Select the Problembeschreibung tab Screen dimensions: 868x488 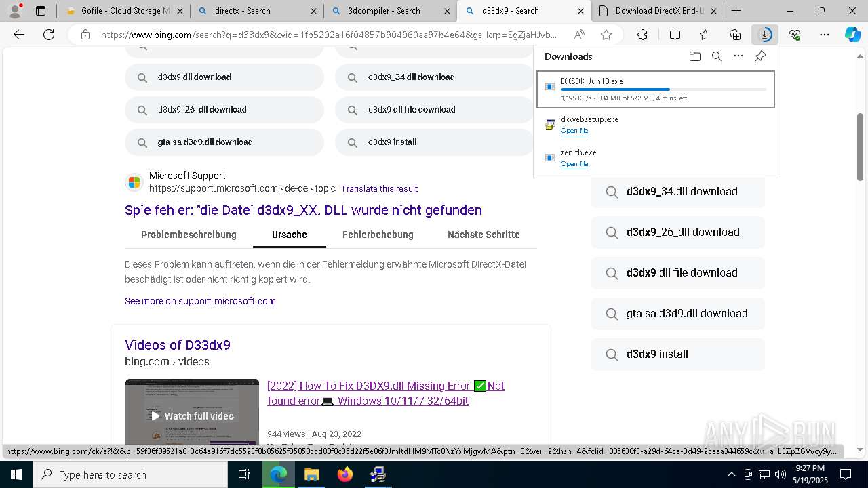(189, 235)
